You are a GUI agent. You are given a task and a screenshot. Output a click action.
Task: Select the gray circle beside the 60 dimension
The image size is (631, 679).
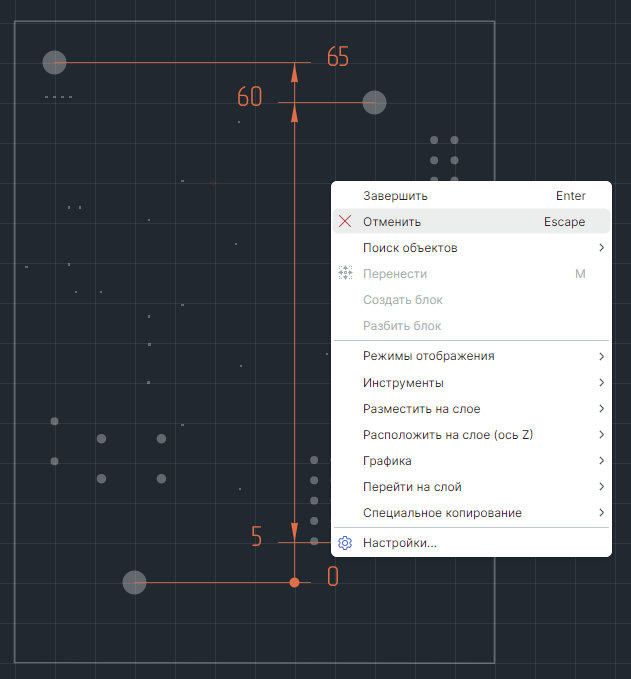click(x=374, y=102)
